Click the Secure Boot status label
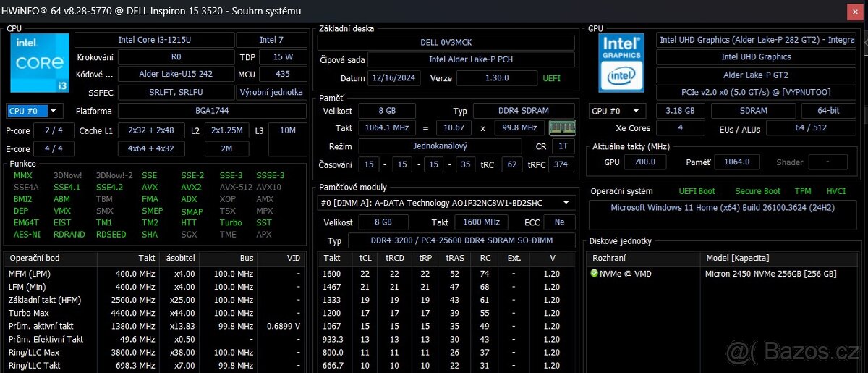Screen dimensions: 868x373 click(757, 191)
